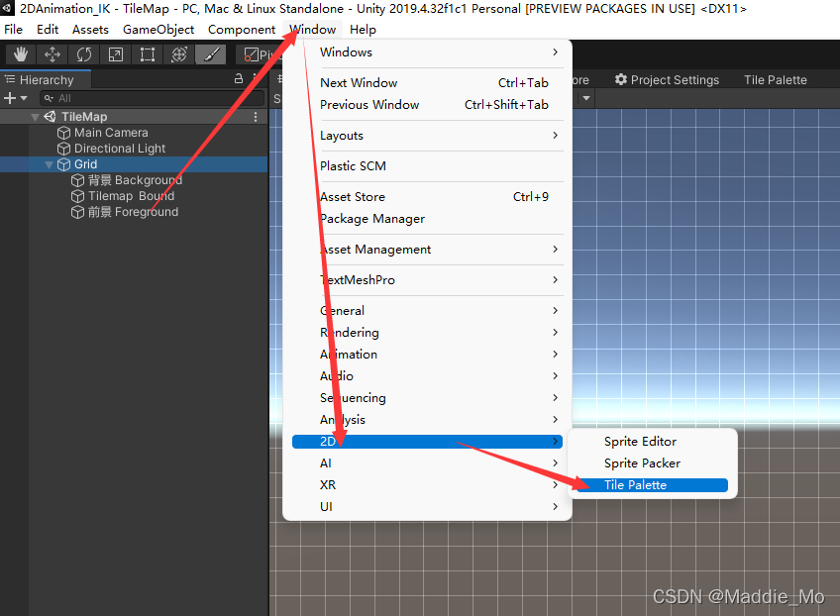The height and width of the screenshot is (616, 840).
Task: Open Package Manager
Action: click(x=428, y=219)
